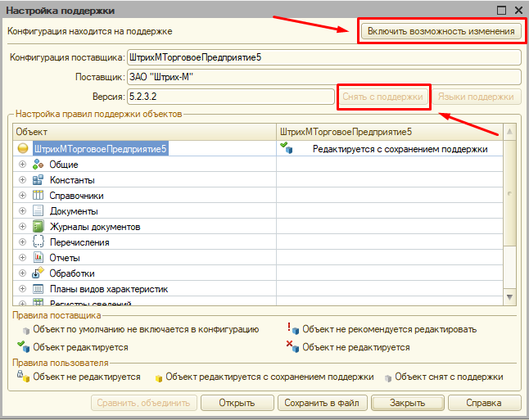Click the Журналы документов icon
The width and height of the screenshot is (529, 420).
[38, 227]
